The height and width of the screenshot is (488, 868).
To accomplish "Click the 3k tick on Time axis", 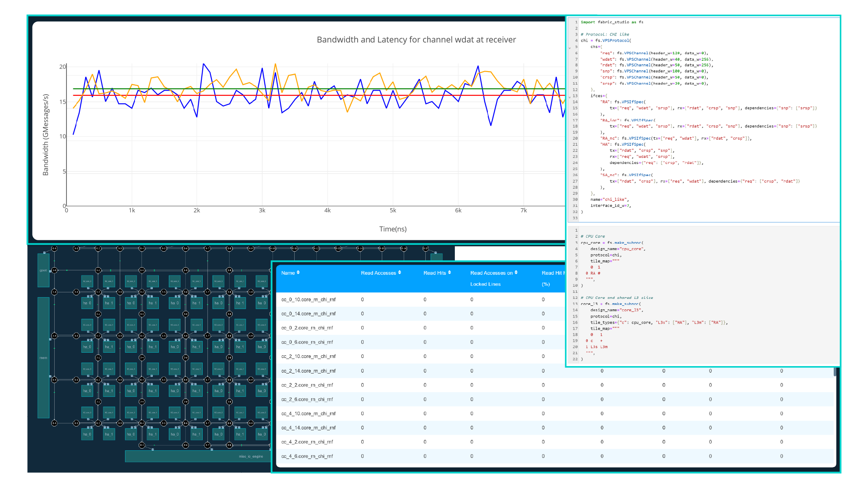I will pos(262,210).
